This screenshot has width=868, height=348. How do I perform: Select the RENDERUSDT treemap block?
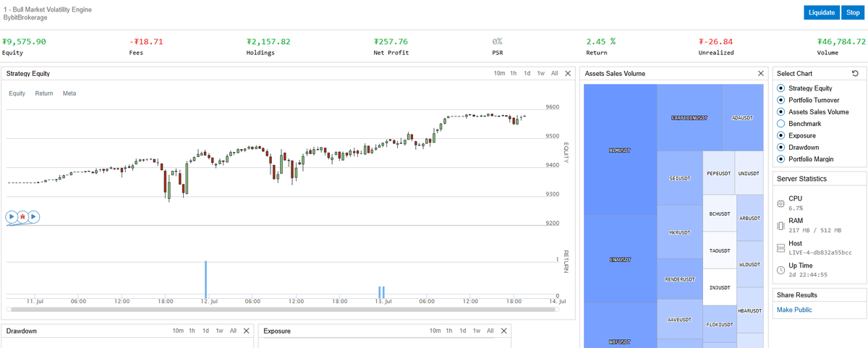point(680,279)
